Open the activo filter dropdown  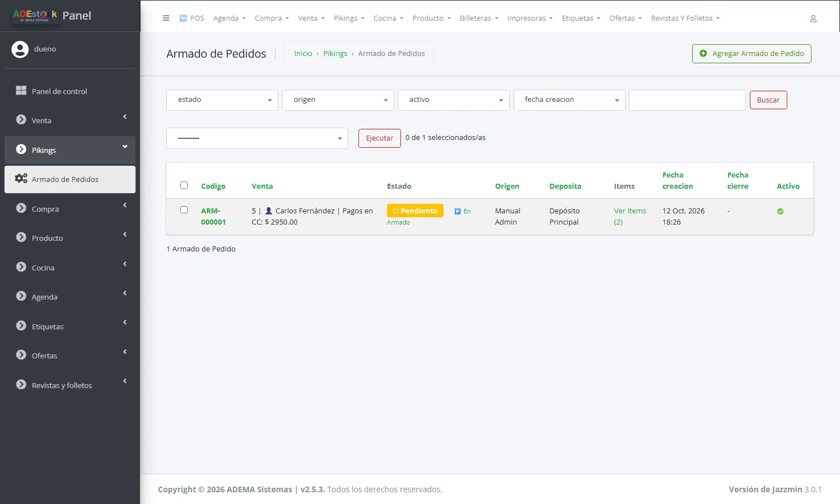tap(454, 100)
